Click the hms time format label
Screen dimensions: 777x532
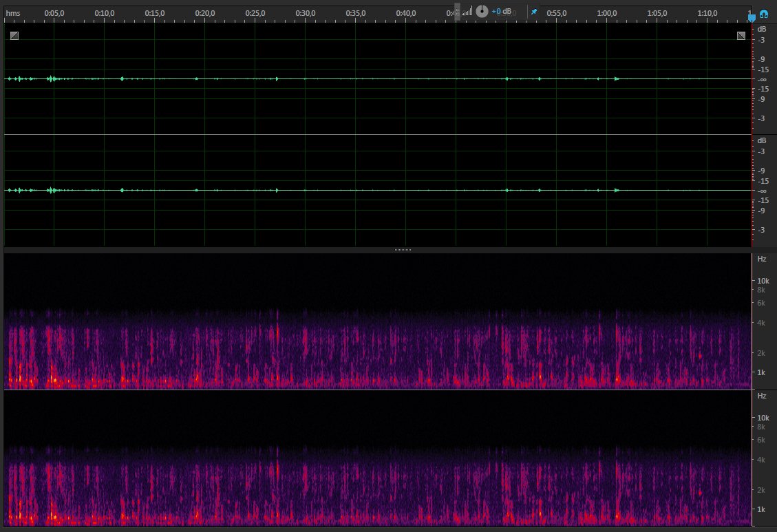point(13,13)
